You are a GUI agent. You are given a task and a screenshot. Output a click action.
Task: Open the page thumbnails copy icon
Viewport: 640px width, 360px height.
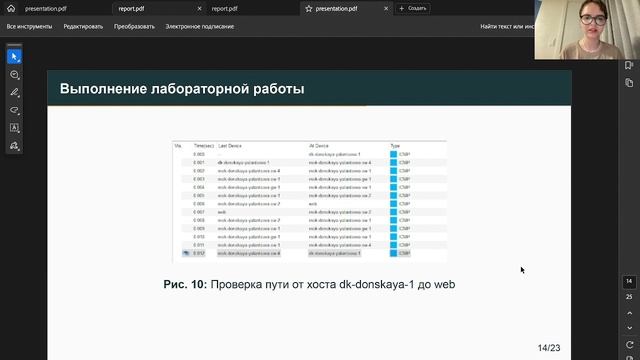(629, 83)
